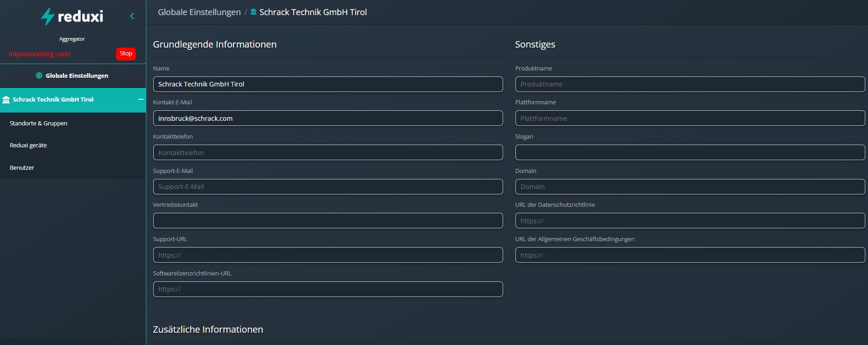
Task: Click the URL der Allgemeinen Geschäftsbedingungen field
Action: click(690, 255)
